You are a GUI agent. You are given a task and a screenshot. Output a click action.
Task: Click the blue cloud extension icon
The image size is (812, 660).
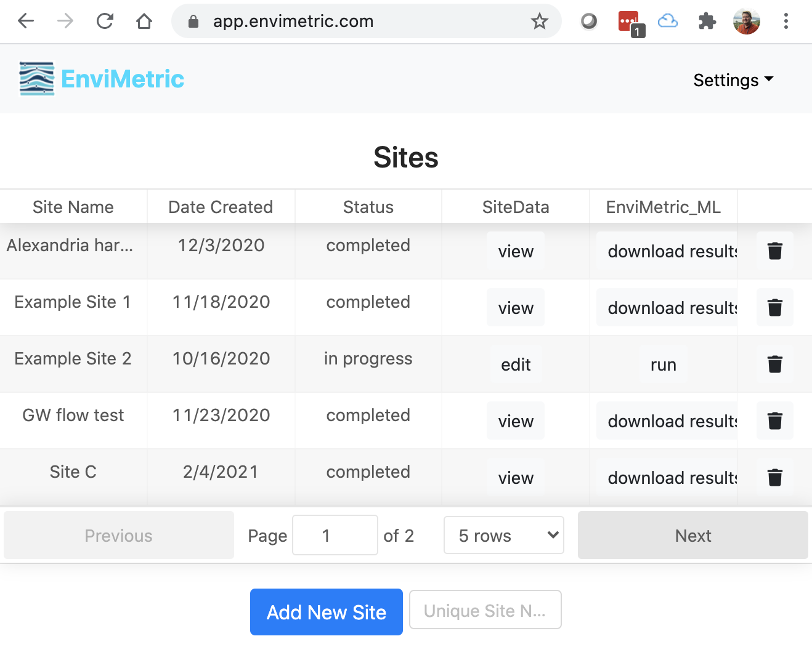pyautogui.click(x=668, y=22)
